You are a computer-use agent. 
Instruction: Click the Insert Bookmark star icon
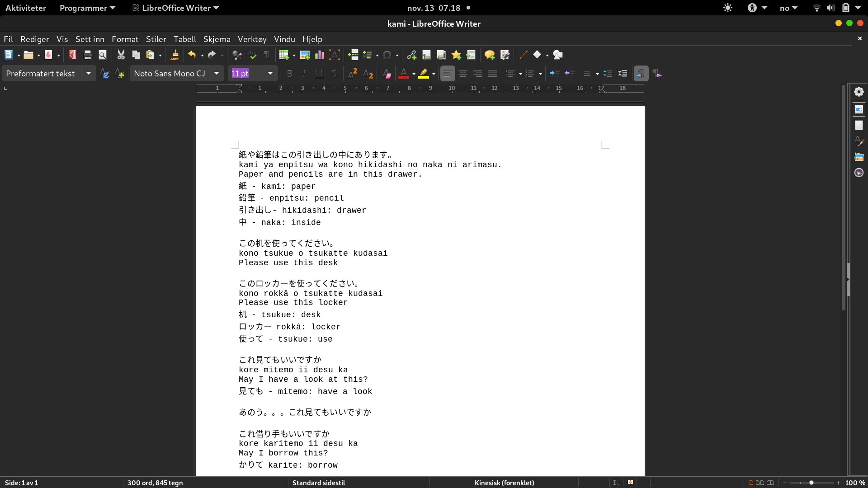tap(456, 55)
